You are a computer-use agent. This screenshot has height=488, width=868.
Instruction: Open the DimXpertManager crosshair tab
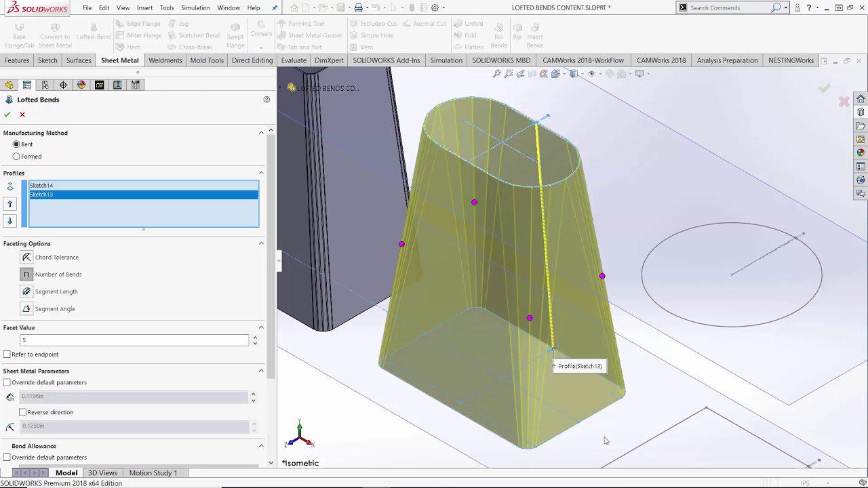point(63,85)
